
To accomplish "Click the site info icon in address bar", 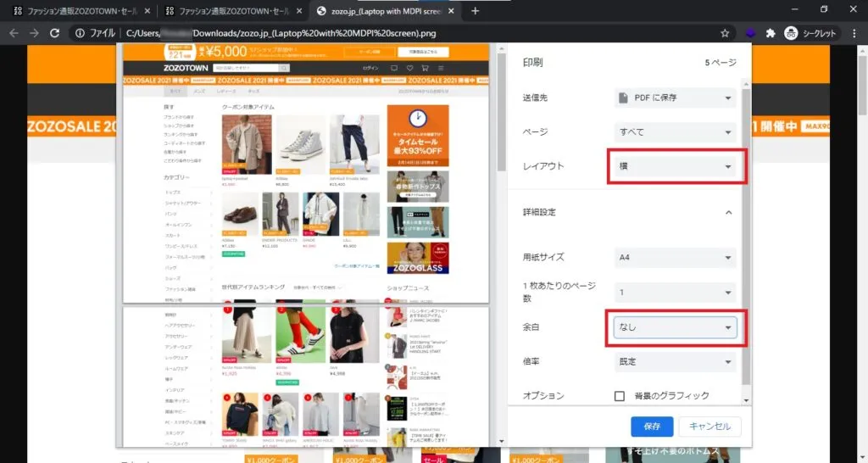I will [80, 33].
